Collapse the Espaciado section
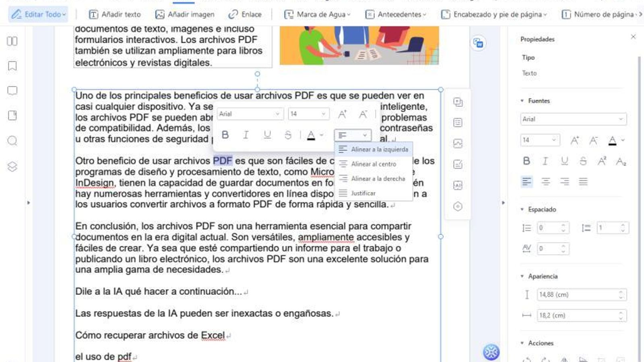Viewport: 644px width, 362px height. 522,210
